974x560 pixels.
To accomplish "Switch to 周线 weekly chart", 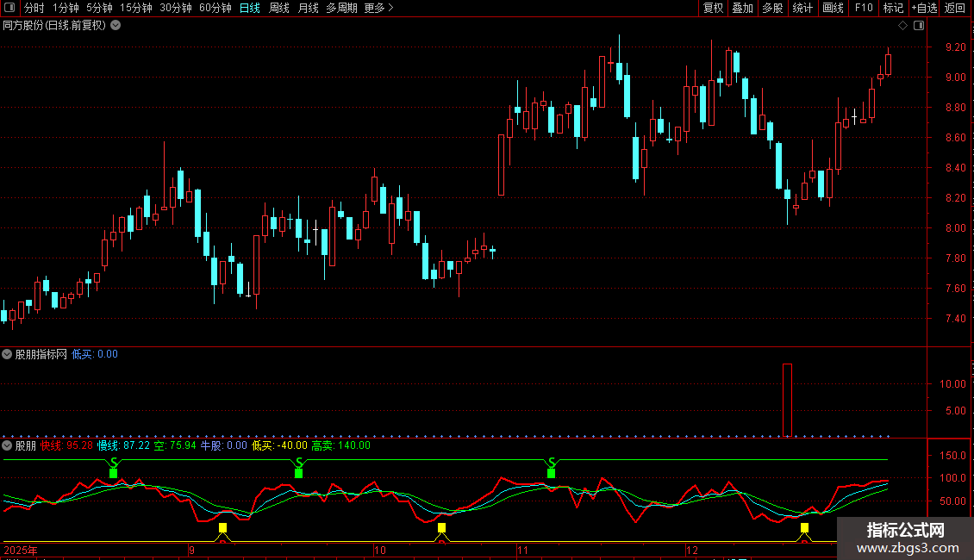I will pos(279,8).
